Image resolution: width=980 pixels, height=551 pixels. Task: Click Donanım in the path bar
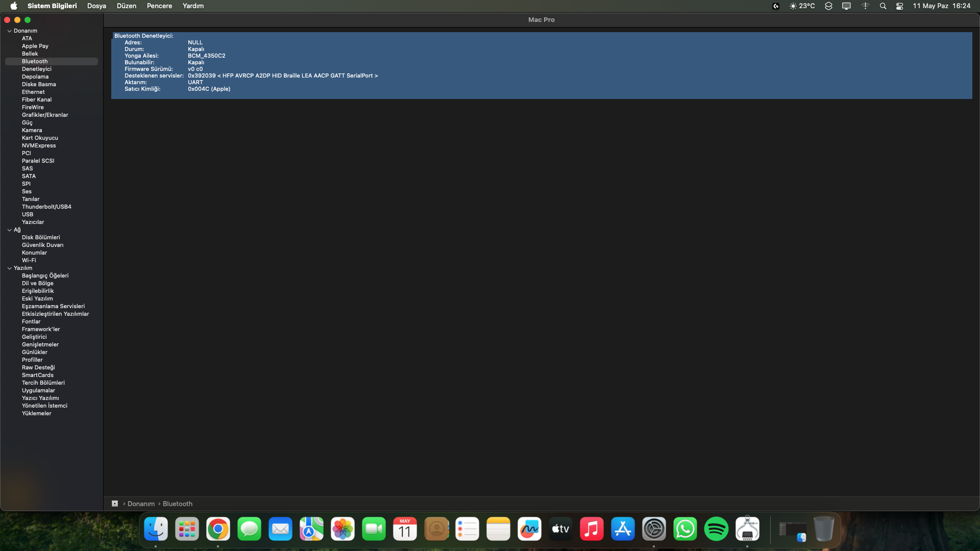click(141, 504)
